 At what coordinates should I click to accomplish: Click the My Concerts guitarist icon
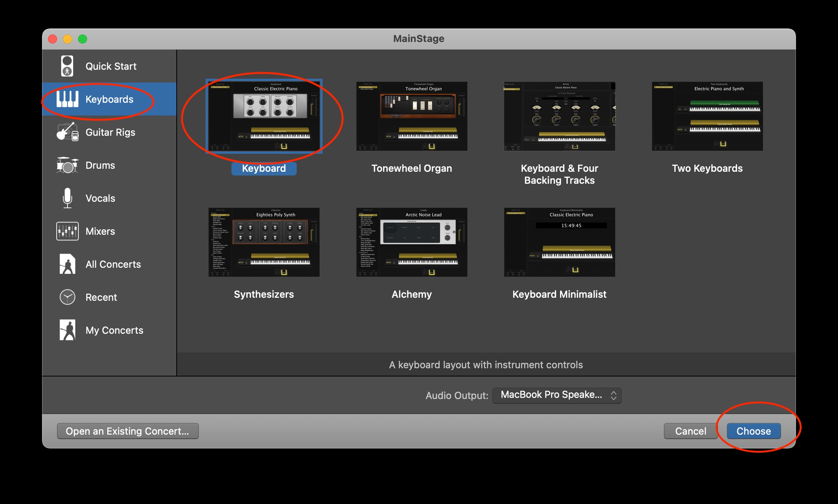click(68, 330)
